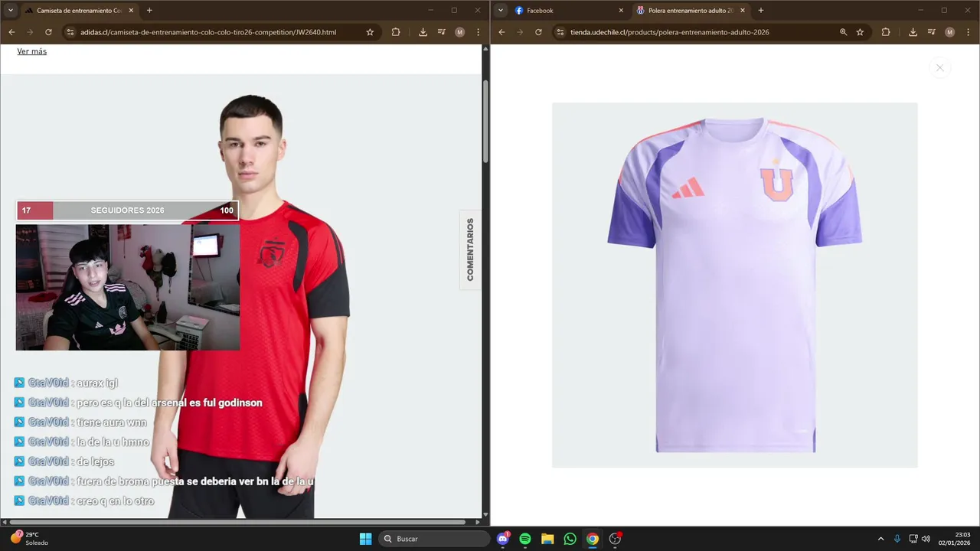The height and width of the screenshot is (551, 980).
Task: Open profile avatar in udechile window
Action: click(949, 32)
